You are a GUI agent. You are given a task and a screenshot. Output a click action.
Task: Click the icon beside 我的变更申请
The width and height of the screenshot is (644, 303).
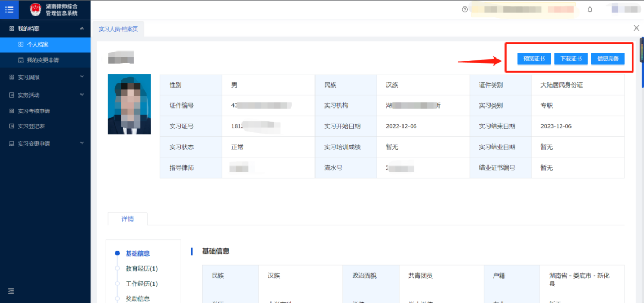coord(21,60)
